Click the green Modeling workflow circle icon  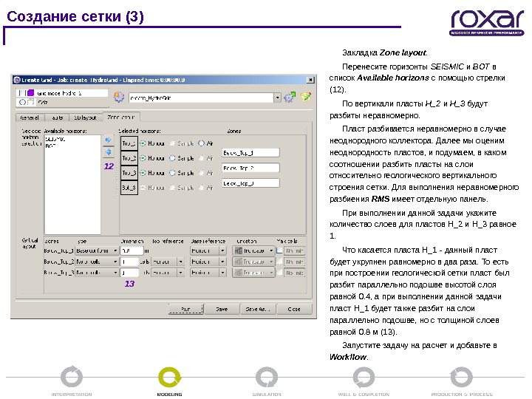pyautogui.click(x=169, y=377)
